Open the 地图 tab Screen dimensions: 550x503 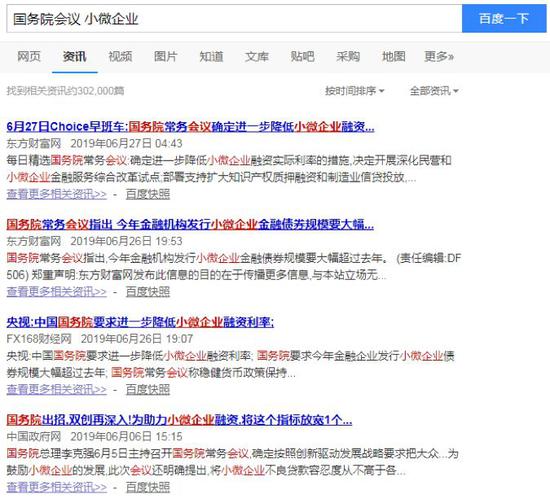(394, 56)
